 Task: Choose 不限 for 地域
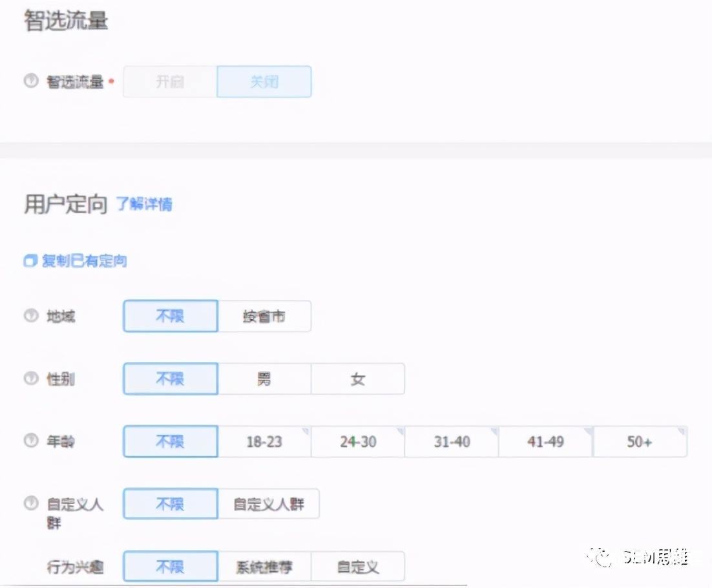[x=171, y=316]
